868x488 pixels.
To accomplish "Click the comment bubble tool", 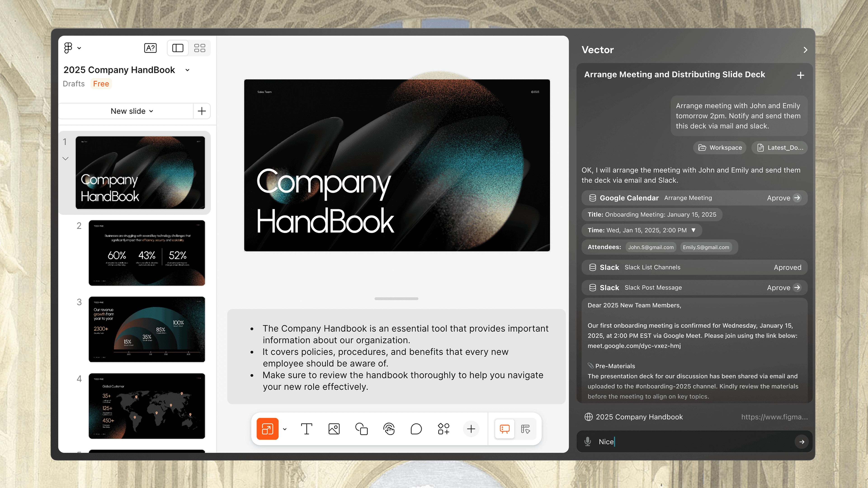I will [x=416, y=429].
